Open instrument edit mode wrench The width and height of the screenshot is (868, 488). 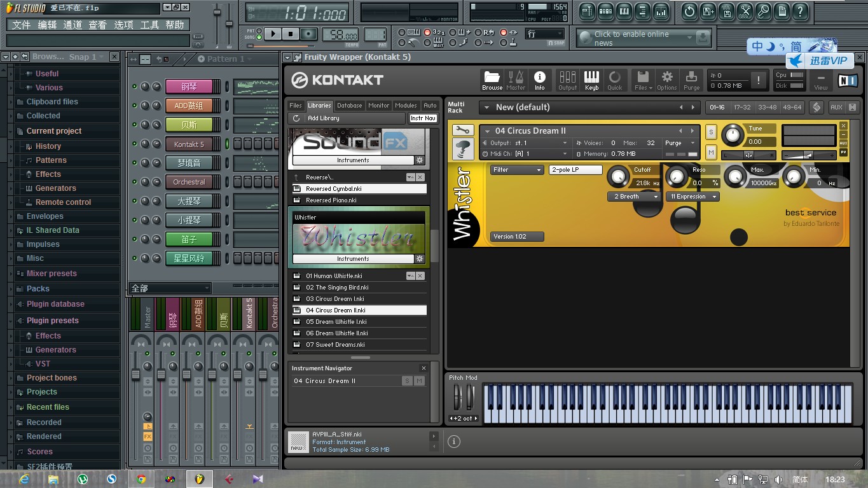pyautogui.click(x=463, y=130)
